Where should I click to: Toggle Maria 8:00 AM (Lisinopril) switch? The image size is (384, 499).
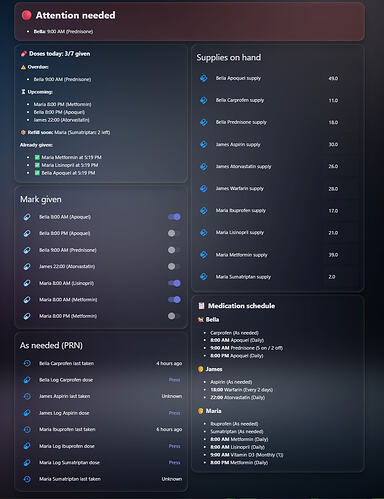[174, 283]
